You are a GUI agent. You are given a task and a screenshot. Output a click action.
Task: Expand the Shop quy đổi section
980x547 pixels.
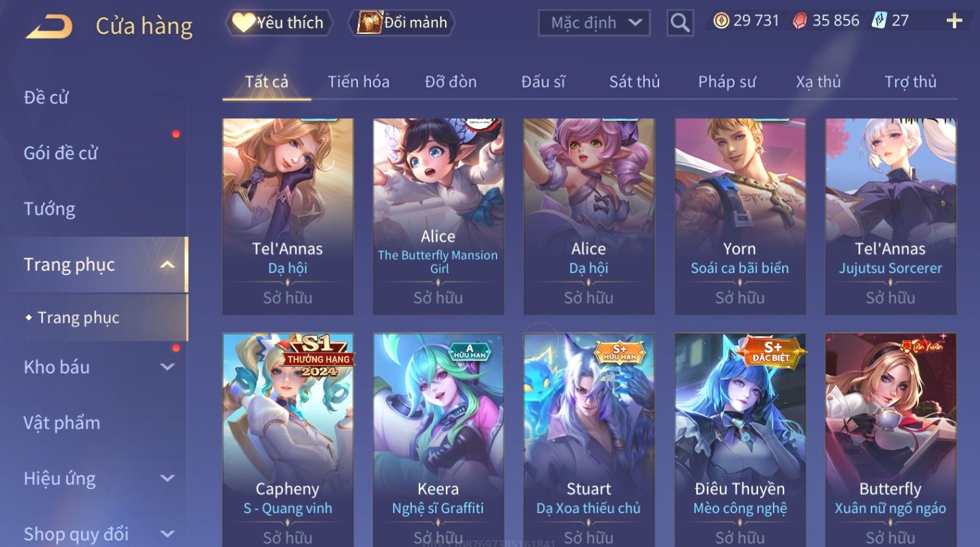(x=167, y=535)
